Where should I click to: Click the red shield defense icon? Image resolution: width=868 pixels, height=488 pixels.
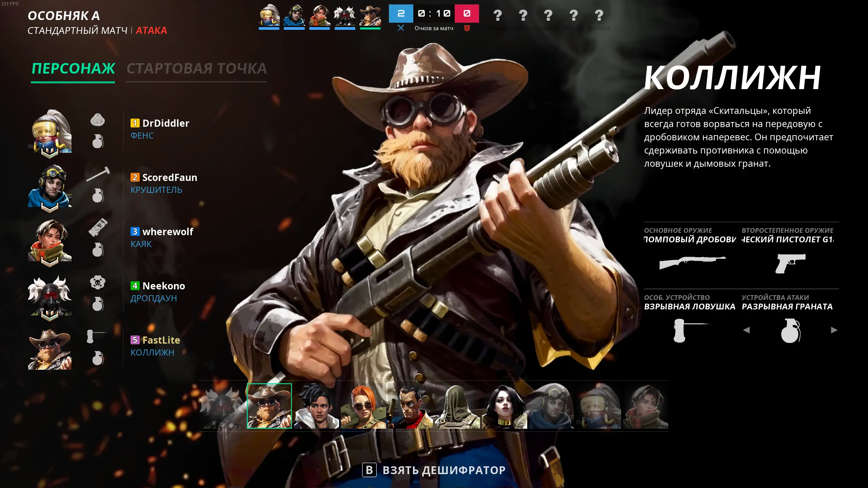(467, 28)
